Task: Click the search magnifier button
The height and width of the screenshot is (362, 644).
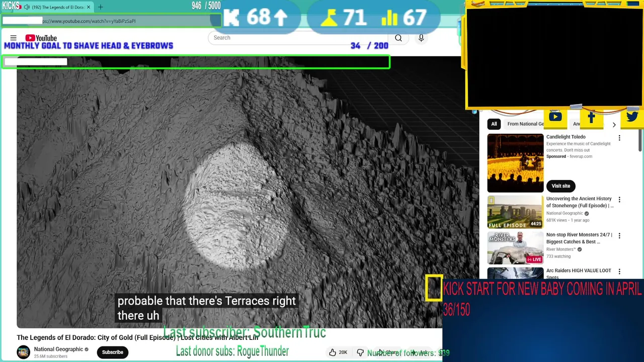Action: (398, 38)
